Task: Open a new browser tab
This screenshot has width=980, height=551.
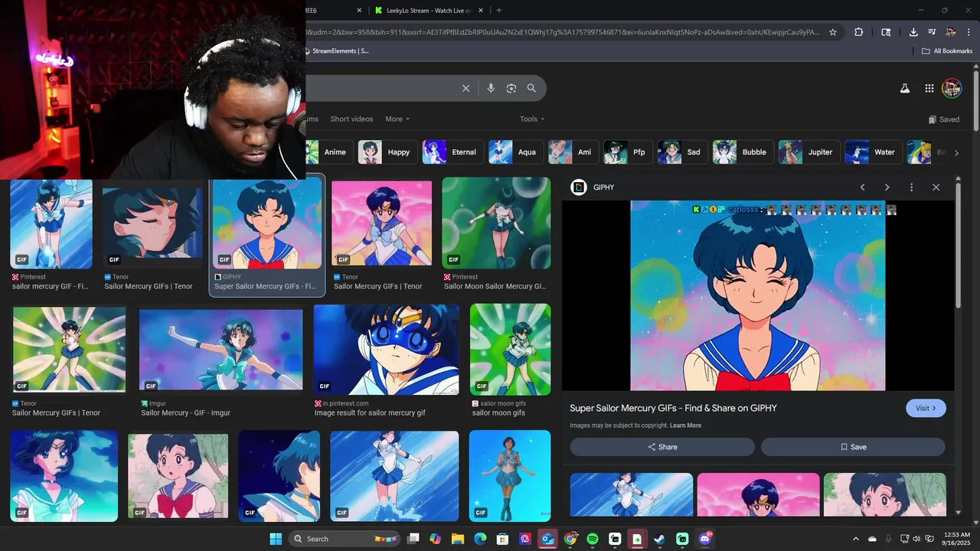Action: click(x=499, y=10)
